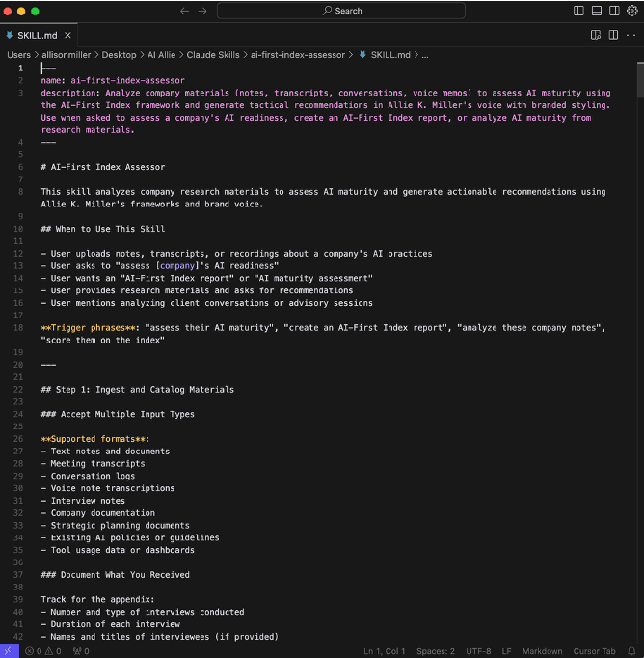Click the Search command field
Viewport: 644px width, 658px height.
pos(341,11)
